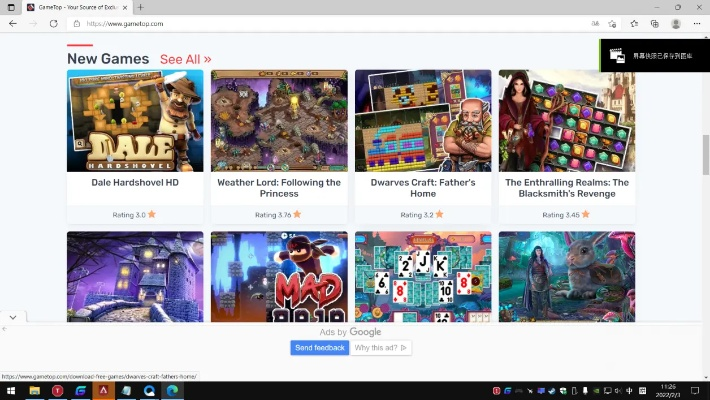This screenshot has width=710, height=400.
Task: Open a new tab with the plus icon
Action: [x=141, y=7]
